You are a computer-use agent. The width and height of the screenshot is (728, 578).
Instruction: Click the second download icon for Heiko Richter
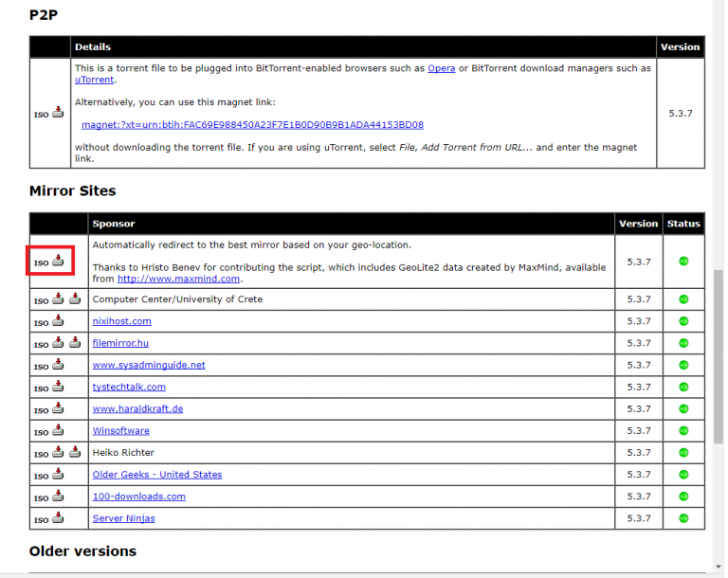pos(75,453)
